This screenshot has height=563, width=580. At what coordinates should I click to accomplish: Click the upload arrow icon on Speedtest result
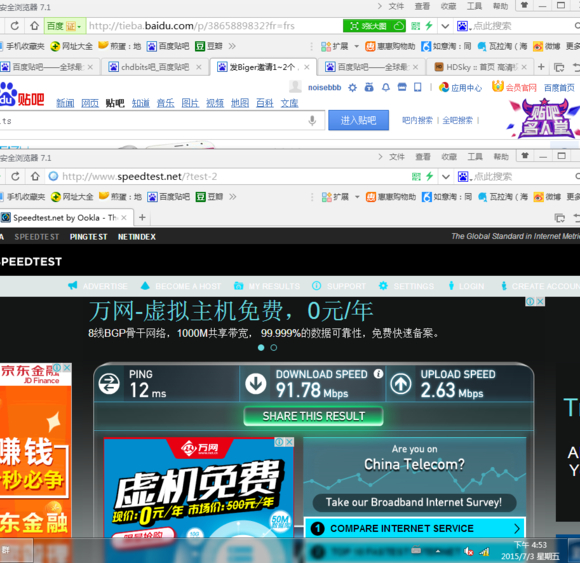pyautogui.click(x=401, y=384)
